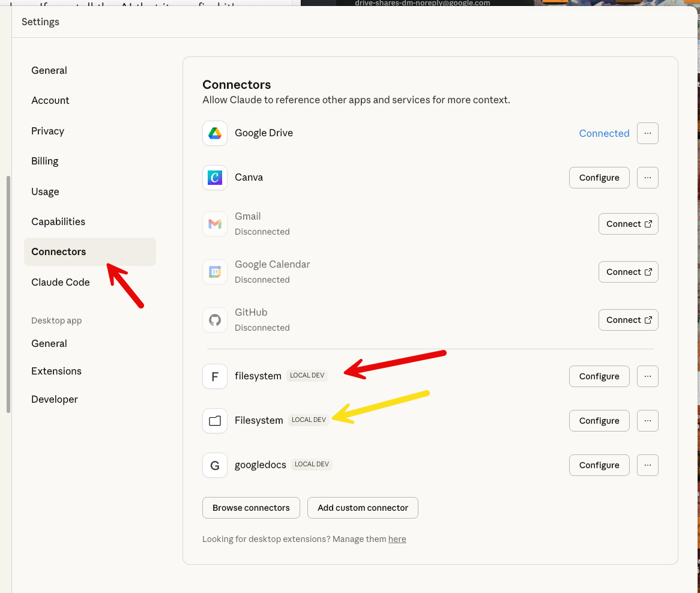Click the googledocs 'G' letter icon
The height and width of the screenshot is (593, 700).
click(x=215, y=465)
